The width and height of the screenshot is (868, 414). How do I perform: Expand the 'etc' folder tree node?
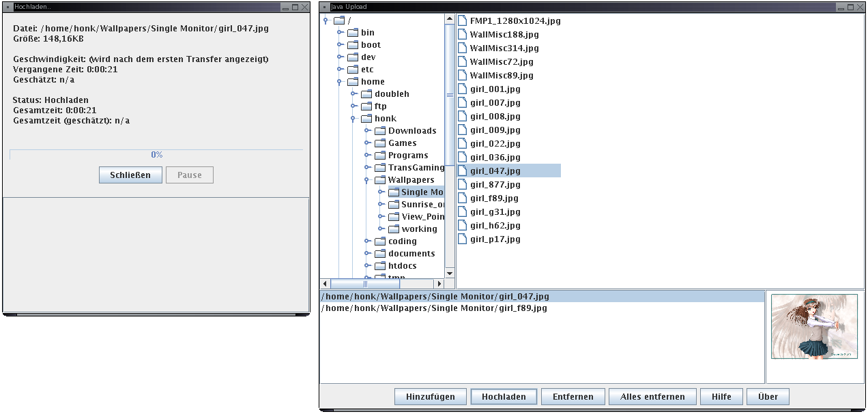click(340, 70)
